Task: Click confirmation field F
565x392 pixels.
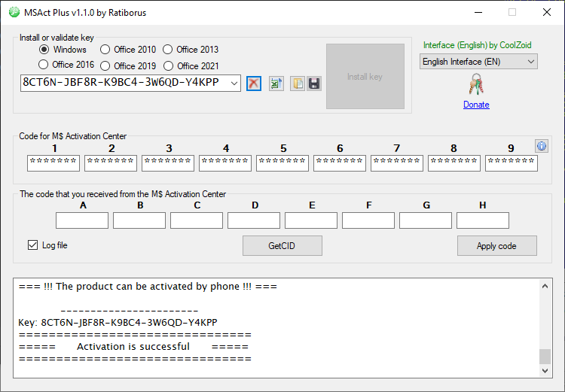Action: 368,220
